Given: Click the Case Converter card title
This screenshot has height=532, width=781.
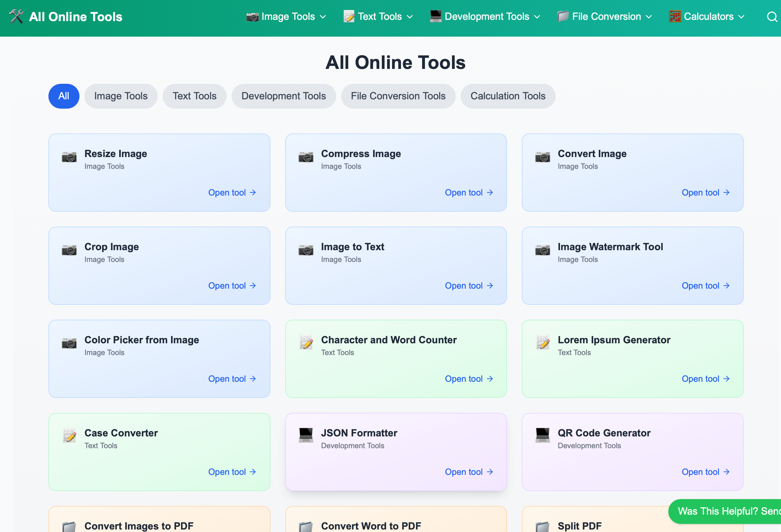Looking at the screenshot, I should pos(121,433).
